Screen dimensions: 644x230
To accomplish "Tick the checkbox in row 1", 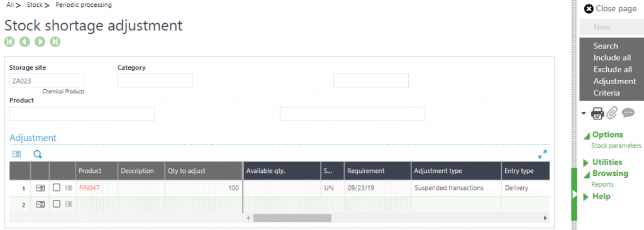I will [57, 187].
